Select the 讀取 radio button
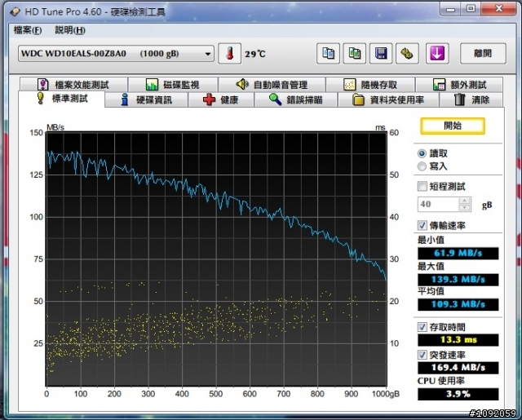522x420 pixels. coord(422,153)
